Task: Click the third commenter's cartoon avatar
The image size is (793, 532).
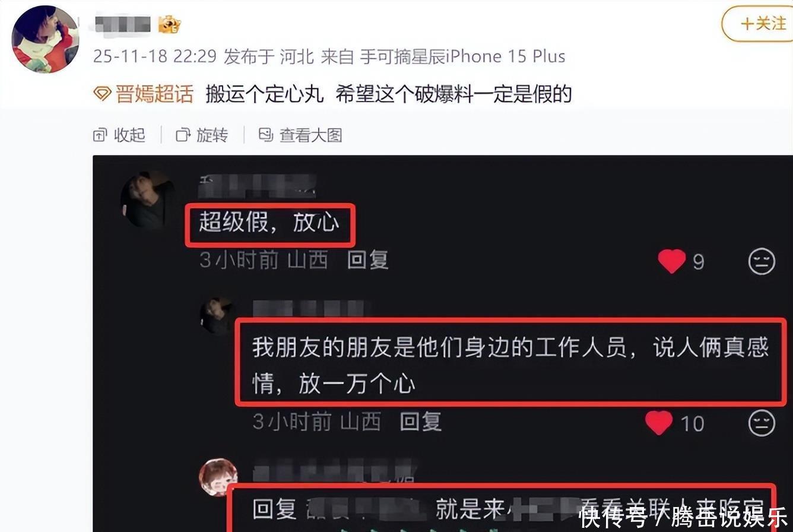Action: click(218, 477)
